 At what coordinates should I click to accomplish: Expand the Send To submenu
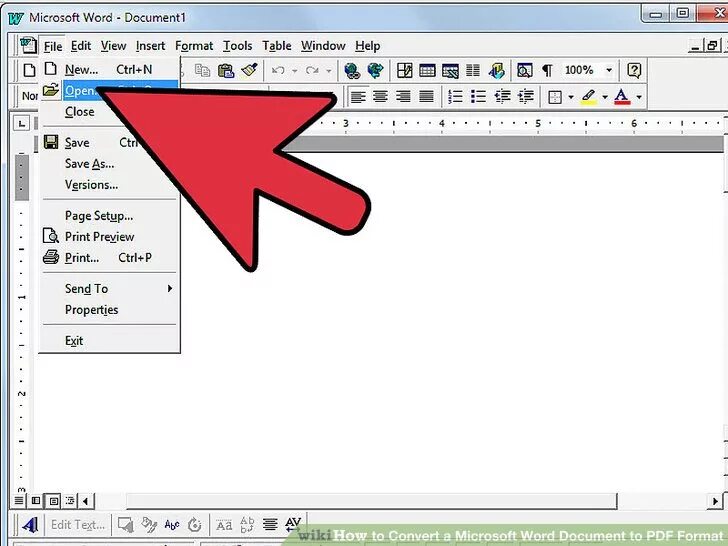(x=110, y=289)
